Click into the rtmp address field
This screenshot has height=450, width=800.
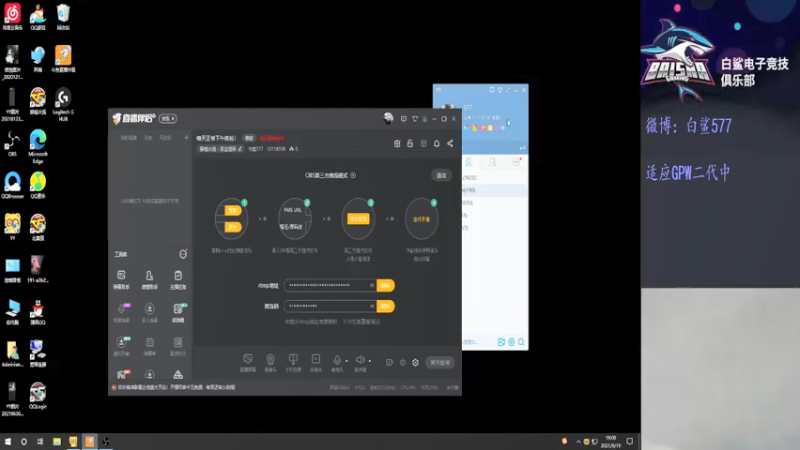pos(330,285)
